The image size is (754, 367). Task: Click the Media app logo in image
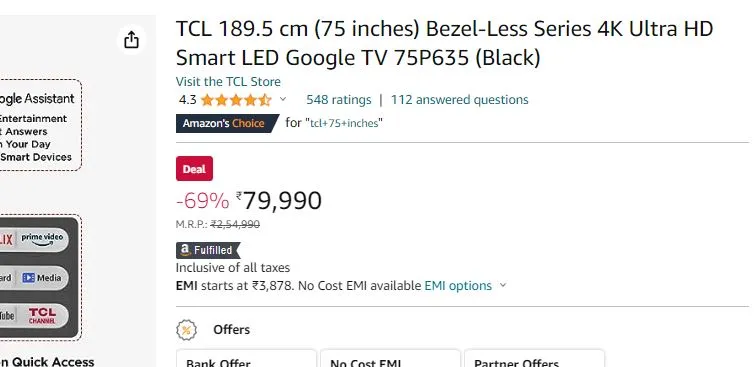(x=42, y=278)
